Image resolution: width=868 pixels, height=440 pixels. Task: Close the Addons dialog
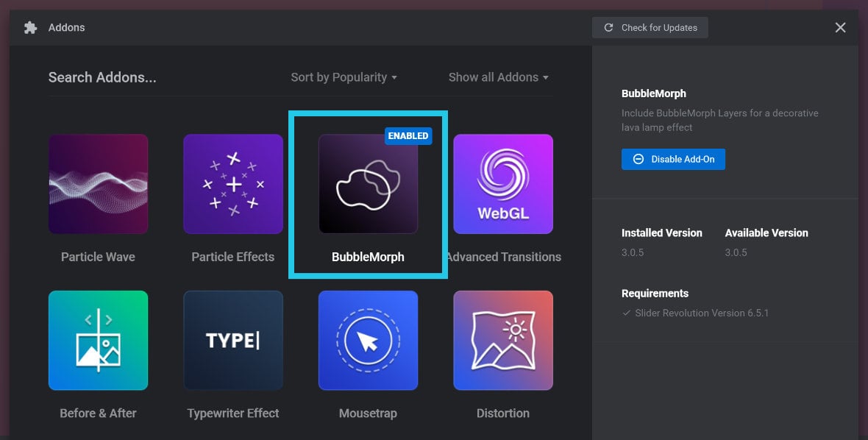840,28
